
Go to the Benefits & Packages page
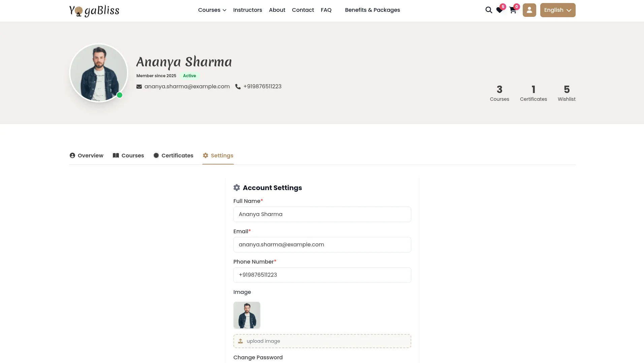tap(372, 10)
